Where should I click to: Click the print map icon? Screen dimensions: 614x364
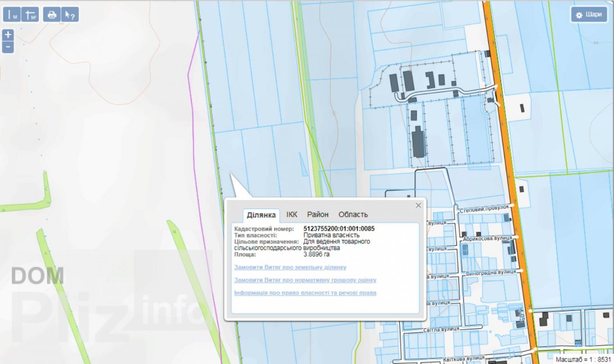point(52,15)
